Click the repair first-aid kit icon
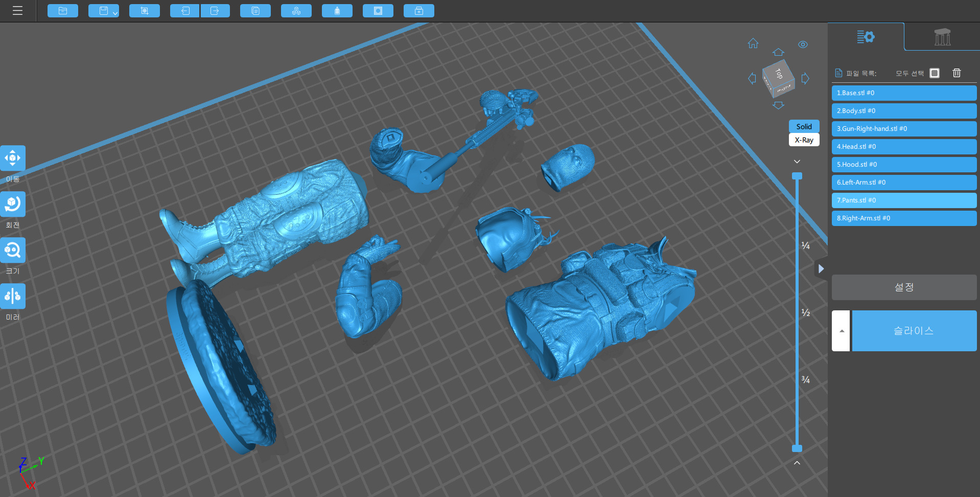The width and height of the screenshot is (980, 497). [x=419, y=11]
